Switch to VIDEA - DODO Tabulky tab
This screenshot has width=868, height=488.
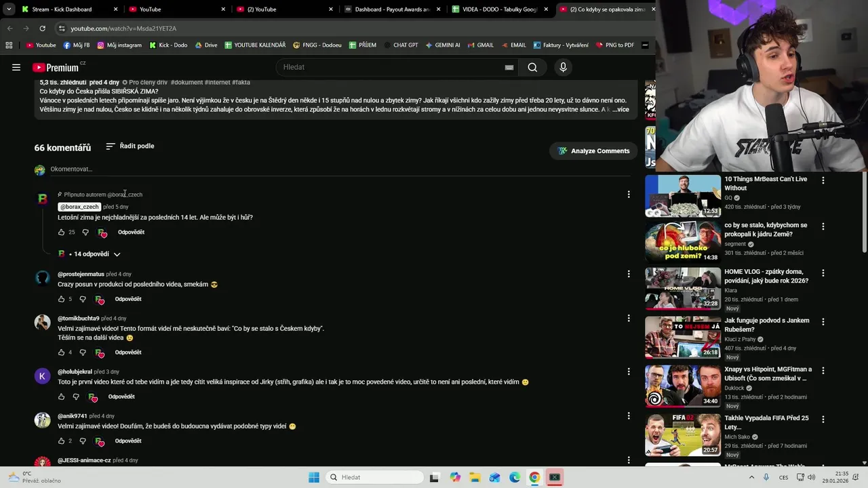[500, 9]
